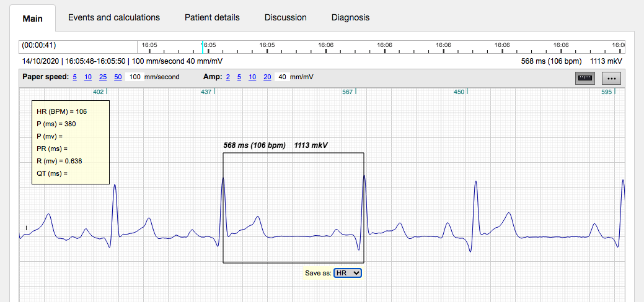Click the lead I label on trace
This screenshot has height=302, width=644.
(26, 228)
